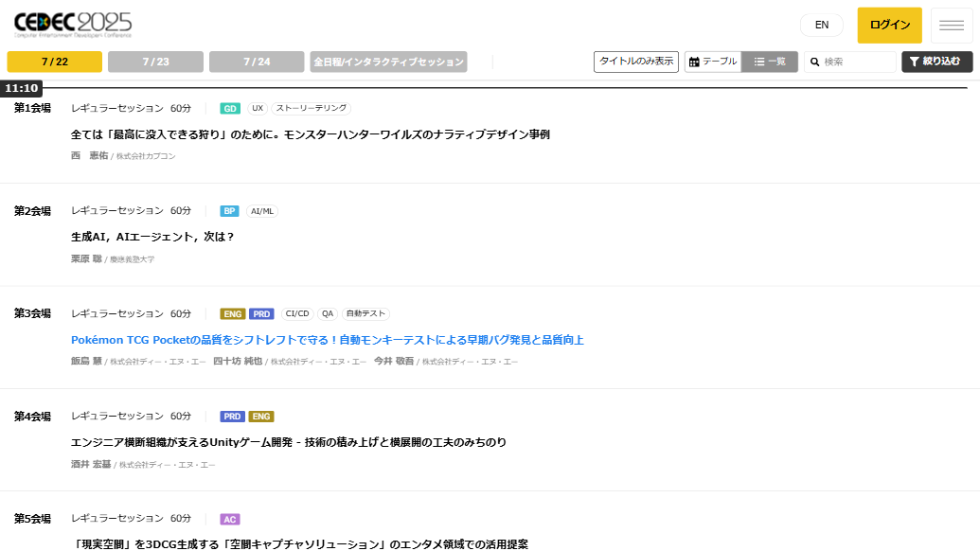Open the hamburger navigation menu
The height and width of the screenshot is (551, 980).
point(951,25)
